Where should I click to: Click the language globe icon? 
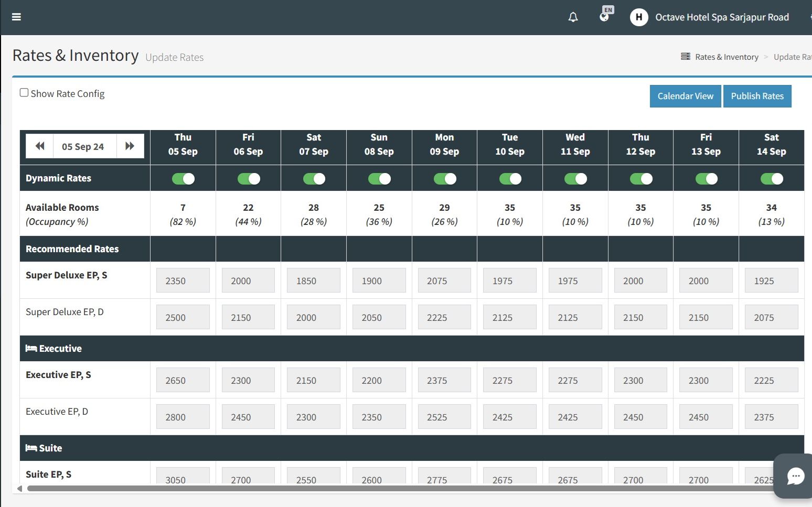(x=604, y=17)
